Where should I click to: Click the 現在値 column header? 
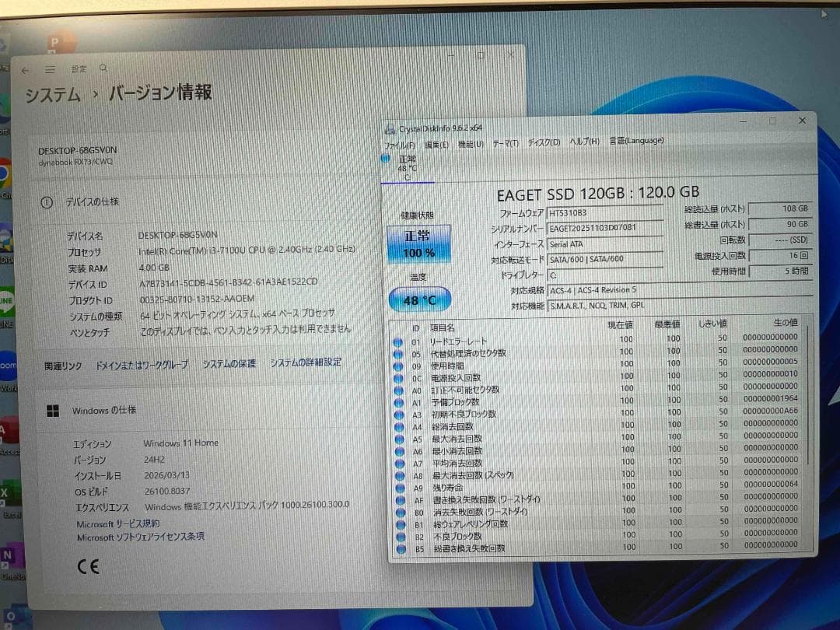620,324
